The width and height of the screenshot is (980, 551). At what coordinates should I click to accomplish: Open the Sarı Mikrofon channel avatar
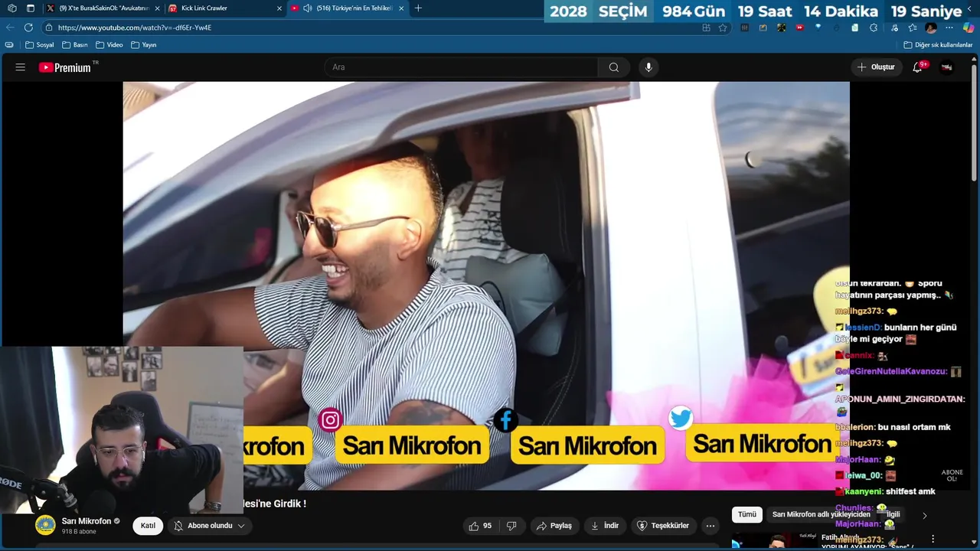[45, 525]
